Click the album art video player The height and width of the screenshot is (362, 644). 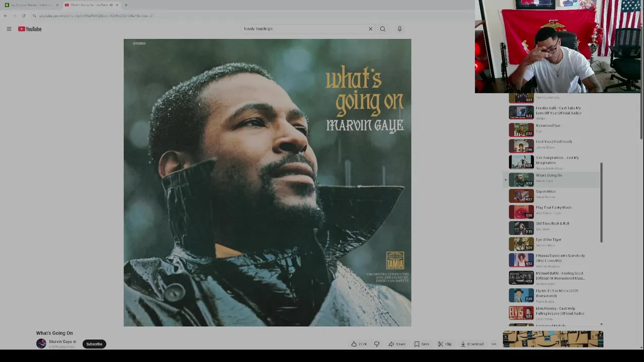click(267, 183)
